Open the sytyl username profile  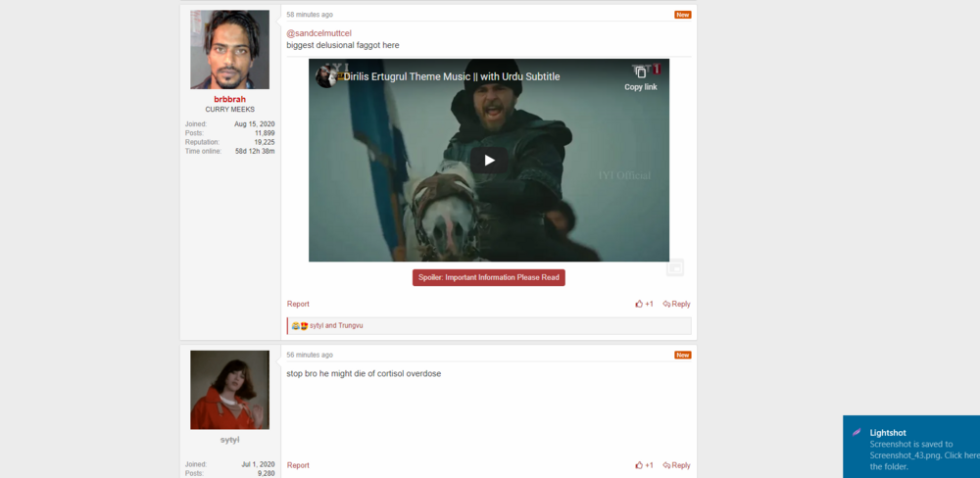tap(230, 440)
